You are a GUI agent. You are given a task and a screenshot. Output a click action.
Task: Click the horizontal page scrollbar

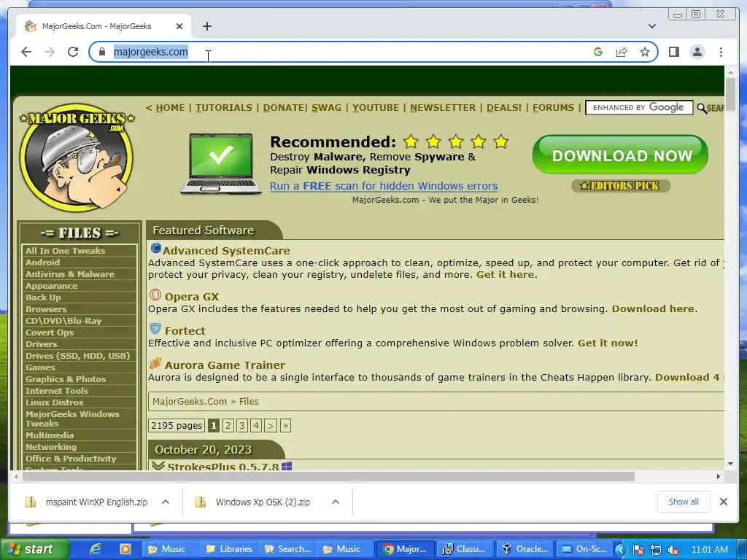(x=329, y=476)
